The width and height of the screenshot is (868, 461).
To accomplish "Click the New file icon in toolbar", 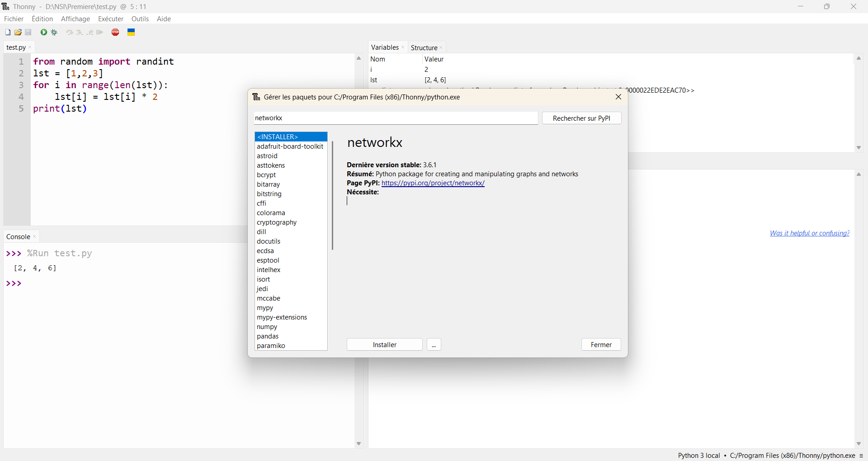I will click(x=8, y=32).
